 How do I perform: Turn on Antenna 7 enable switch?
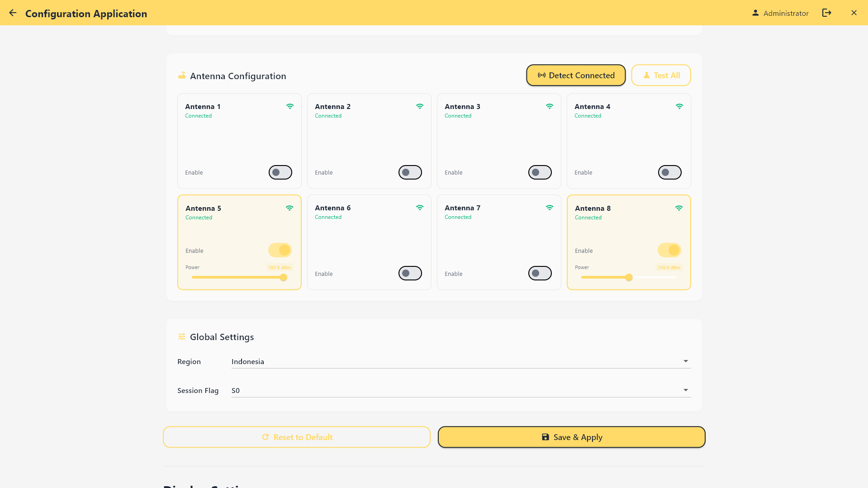tap(540, 273)
